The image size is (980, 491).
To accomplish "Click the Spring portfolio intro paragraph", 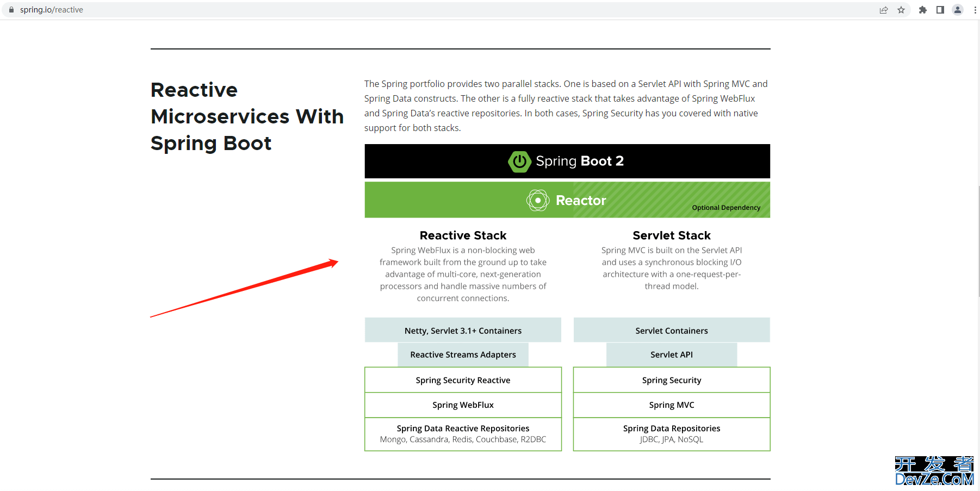I will (x=566, y=105).
